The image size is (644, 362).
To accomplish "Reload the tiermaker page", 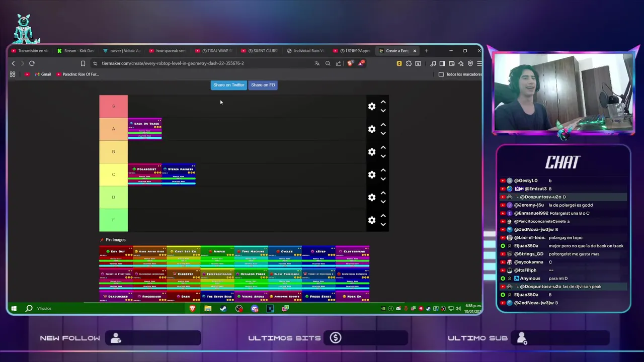I will click(32, 63).
